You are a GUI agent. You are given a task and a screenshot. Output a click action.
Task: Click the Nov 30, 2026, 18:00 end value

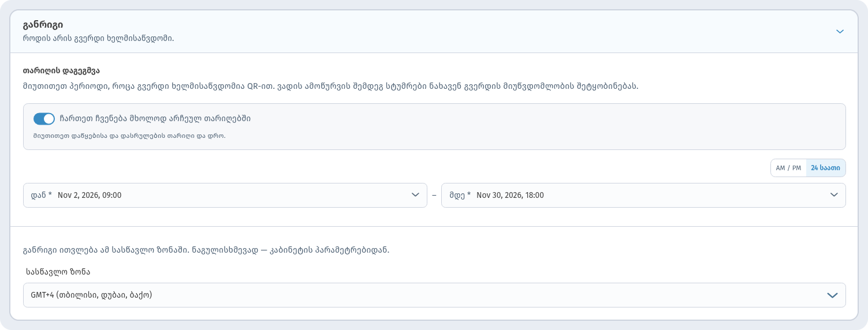[x=510, y=196]
